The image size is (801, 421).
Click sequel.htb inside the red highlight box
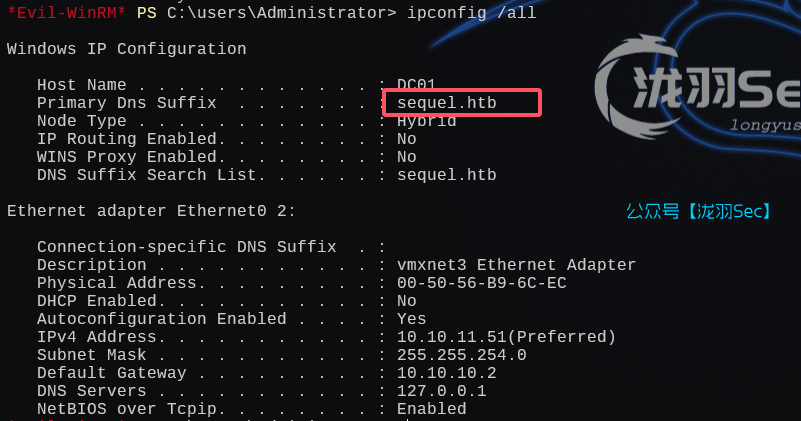446,103
